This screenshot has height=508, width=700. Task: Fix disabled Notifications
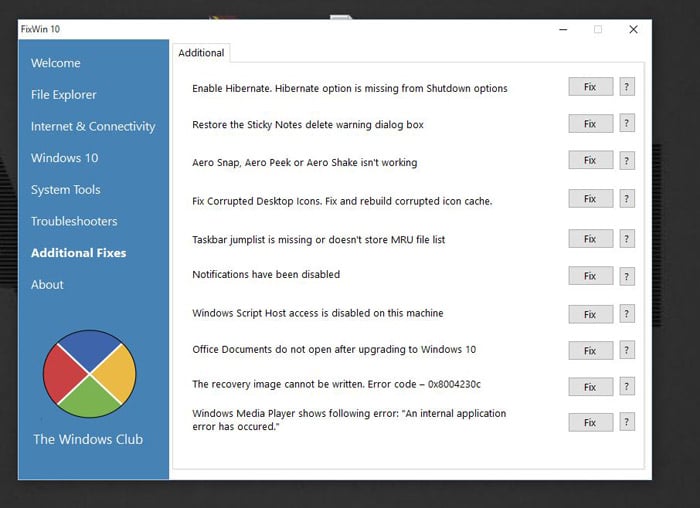click(x=591, y=276)
